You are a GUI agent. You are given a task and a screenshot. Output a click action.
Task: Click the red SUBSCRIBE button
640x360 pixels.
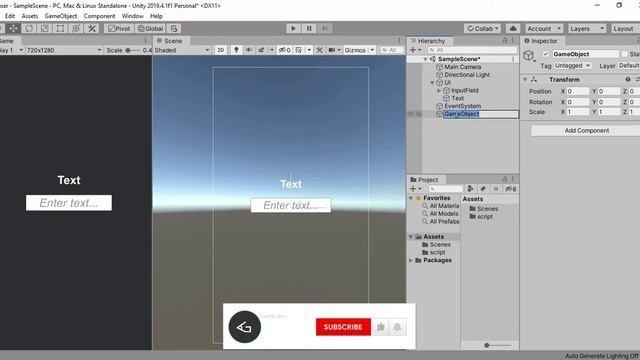343,327
